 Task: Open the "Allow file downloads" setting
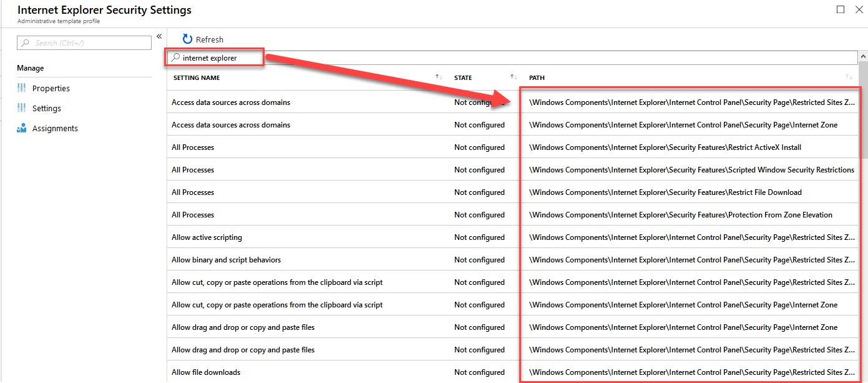click(x=206, y=372)
